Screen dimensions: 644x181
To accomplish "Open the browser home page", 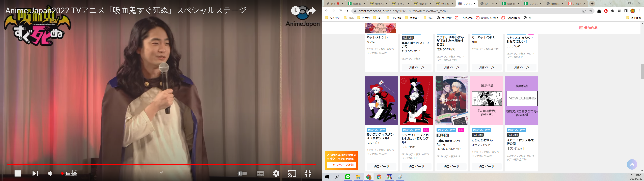I will pyautogui.click(x=347, y=11).
